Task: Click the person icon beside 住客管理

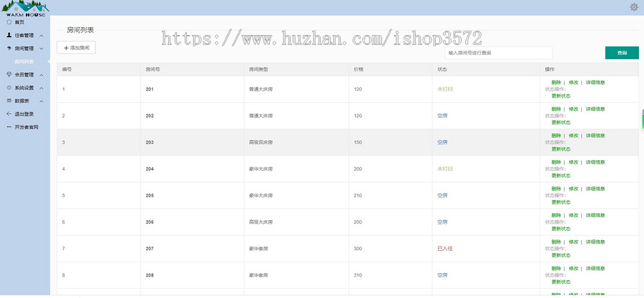Action: pos(9,35)
